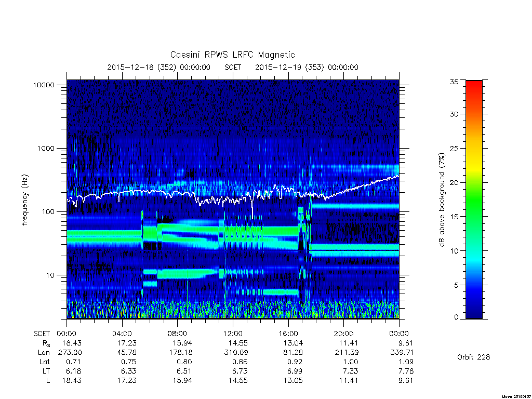Click the Lat value '1.09'
Screen dimensions: 532x399
click(406, 362)
